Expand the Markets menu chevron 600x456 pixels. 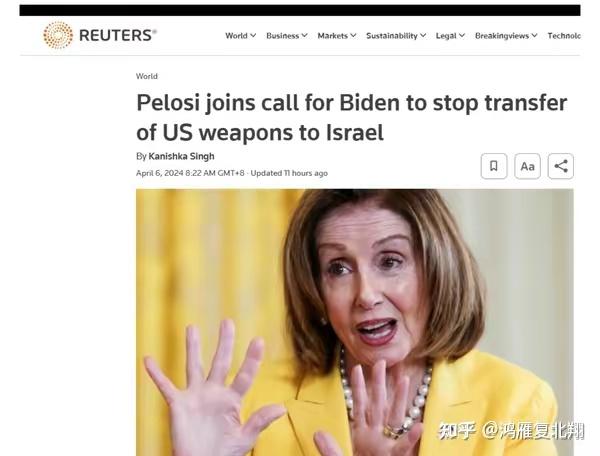(x=353, y=36)
